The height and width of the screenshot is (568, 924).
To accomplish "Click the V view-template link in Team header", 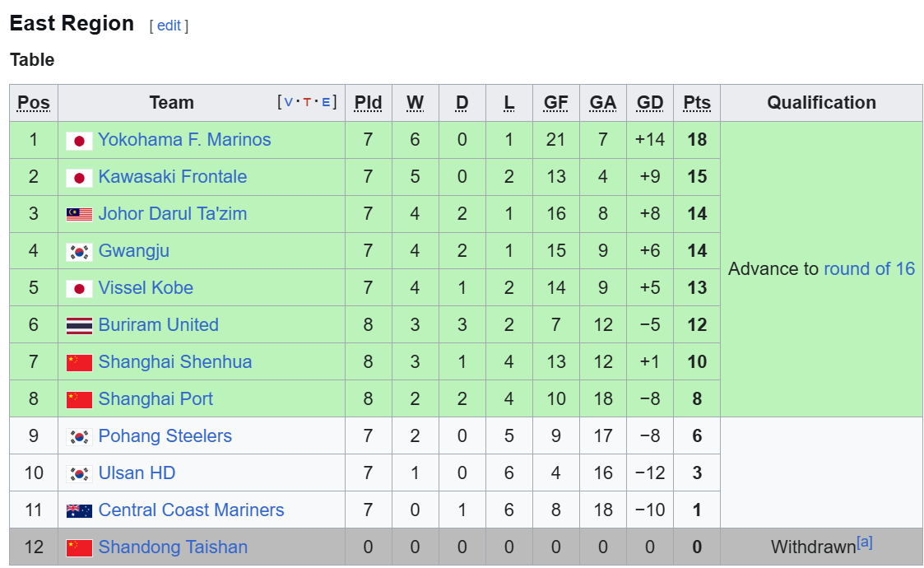I will (288, 102).
